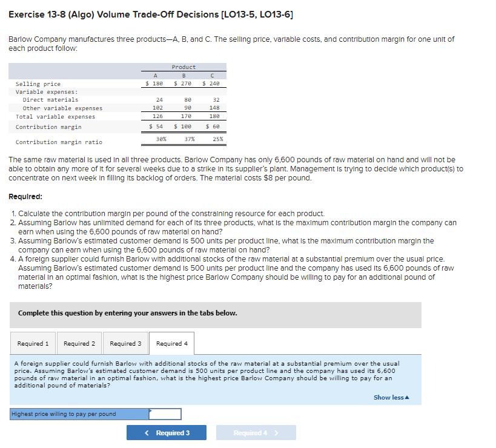The height and width of the screenshot is (448, 496).
Task: Click the disabled Required 4 forward button
Action: coord(255,432)
